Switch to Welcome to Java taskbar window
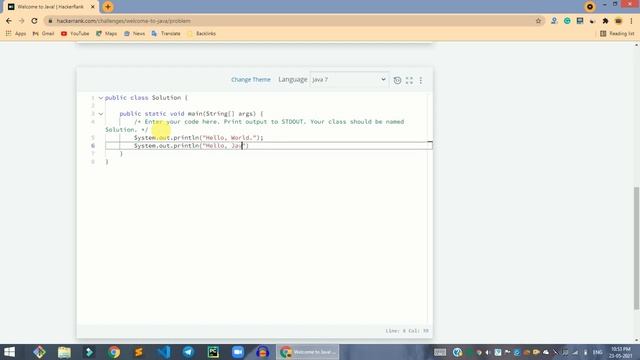The image size is (640, 360). pyautogui.click(x=308, y=352)
